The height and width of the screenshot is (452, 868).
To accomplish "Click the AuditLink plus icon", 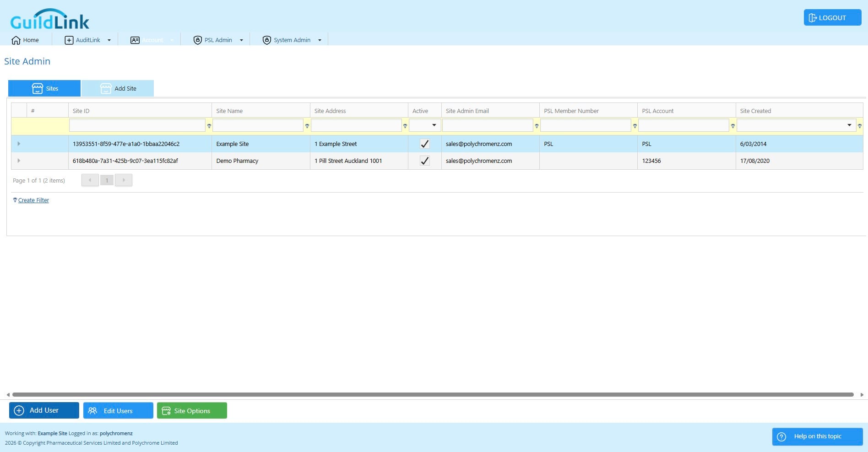I will (69, 40).
